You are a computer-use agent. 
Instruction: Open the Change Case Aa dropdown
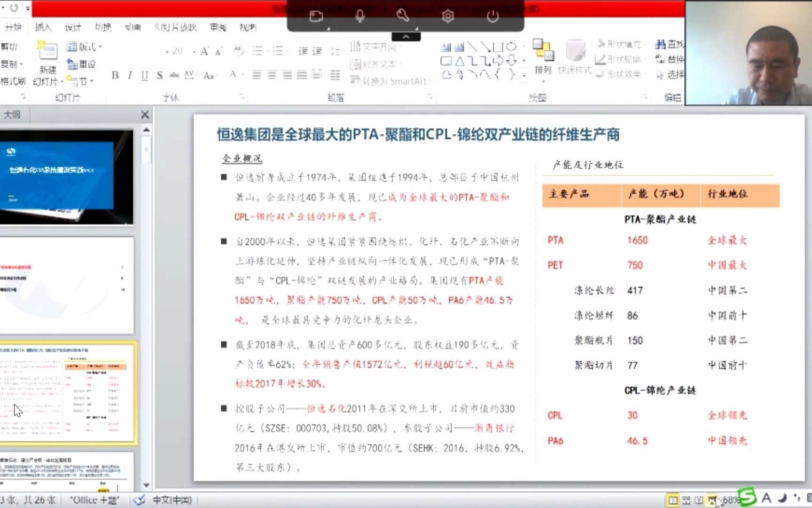pos(210,75)
